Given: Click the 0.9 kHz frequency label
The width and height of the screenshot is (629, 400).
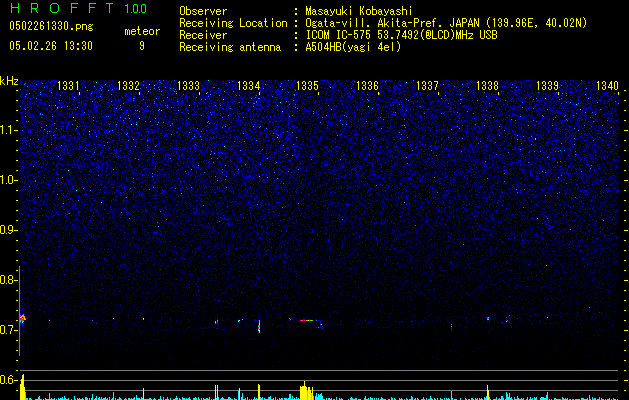Looking at the screenshot, I should [8, 230].
